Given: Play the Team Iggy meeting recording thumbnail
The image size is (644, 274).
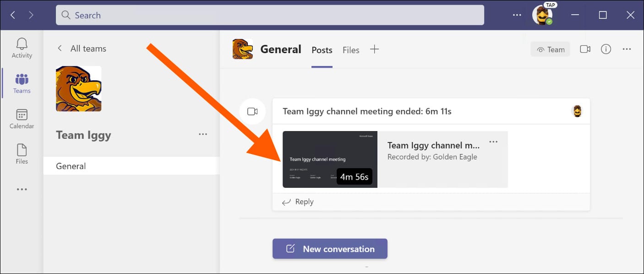Looking at the screenshot, I should point(330,159).
